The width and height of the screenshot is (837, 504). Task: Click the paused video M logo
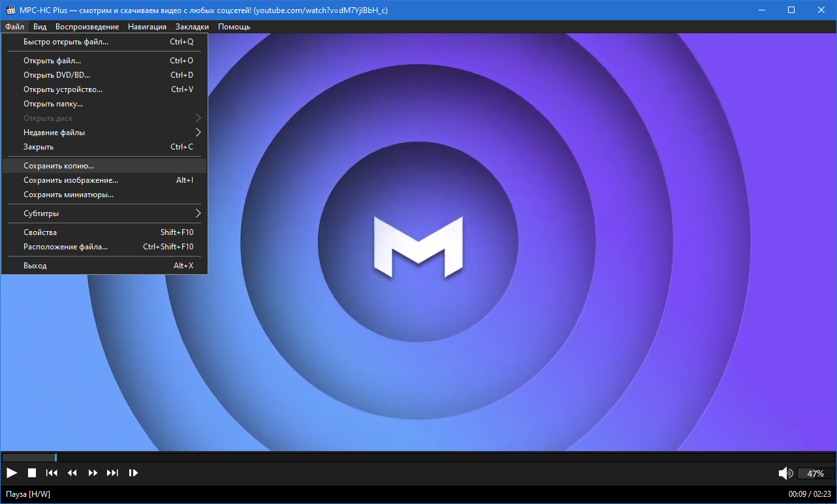point(419,246)
